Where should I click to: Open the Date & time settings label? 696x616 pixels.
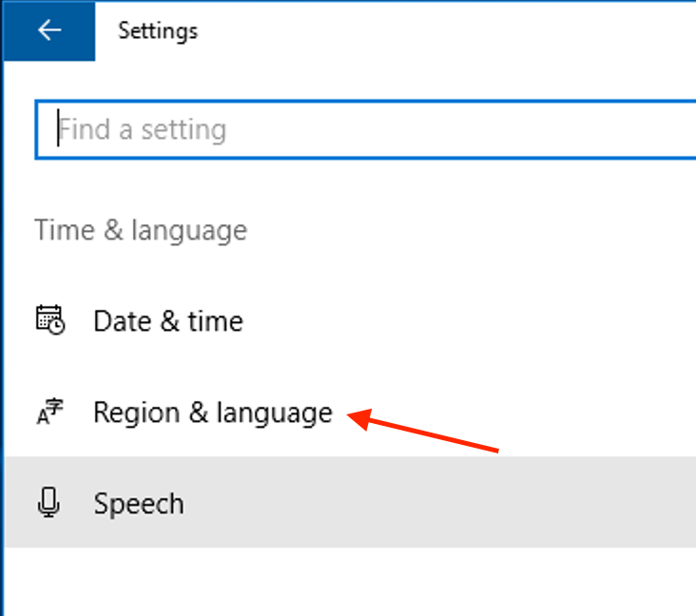click(x=168, y=321)
